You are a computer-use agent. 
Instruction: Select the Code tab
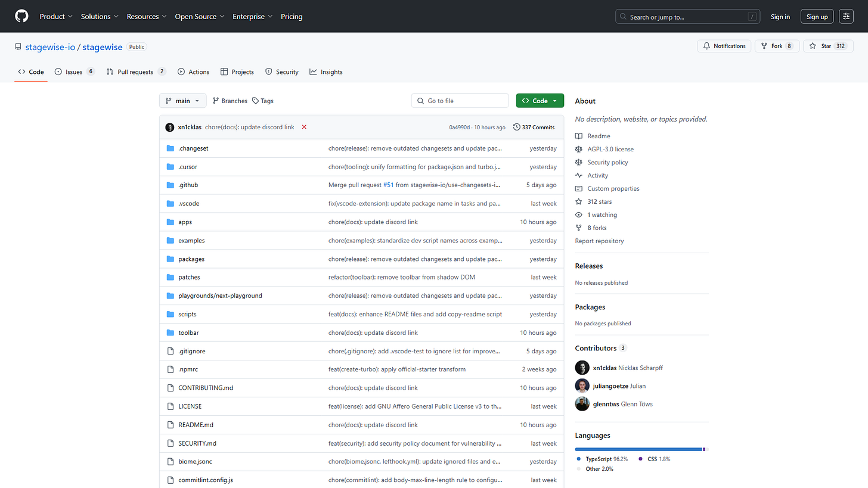[x=31, y=72]
